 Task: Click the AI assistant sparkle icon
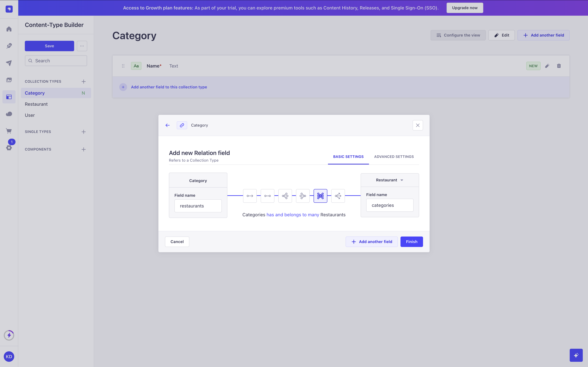click(576, 355)
